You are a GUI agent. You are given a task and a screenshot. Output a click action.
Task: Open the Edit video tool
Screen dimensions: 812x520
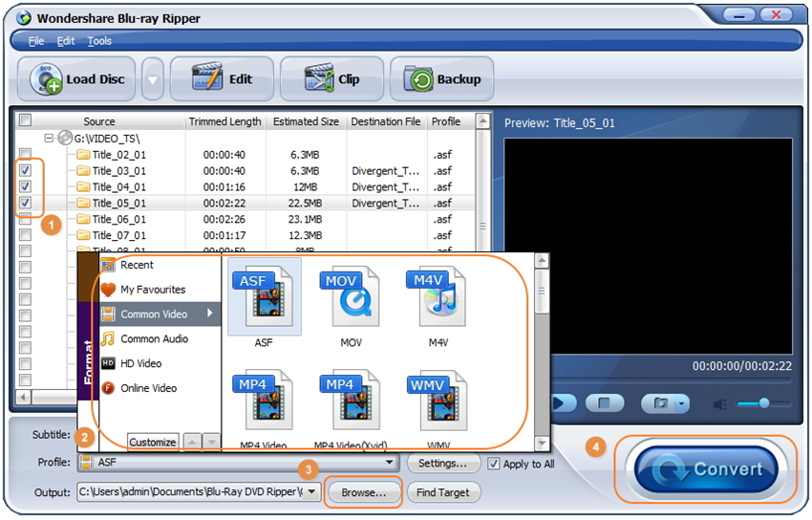point(222,79)
